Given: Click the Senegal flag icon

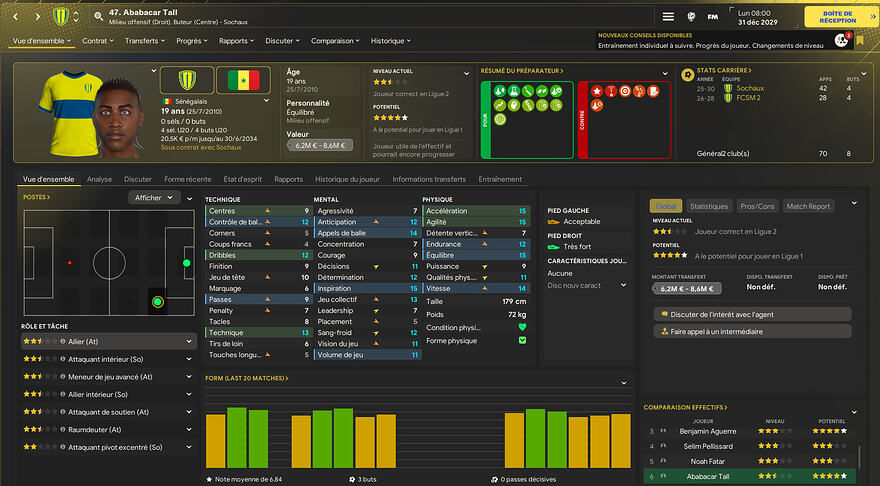Looking at the screenshot, I should (238, 80).
